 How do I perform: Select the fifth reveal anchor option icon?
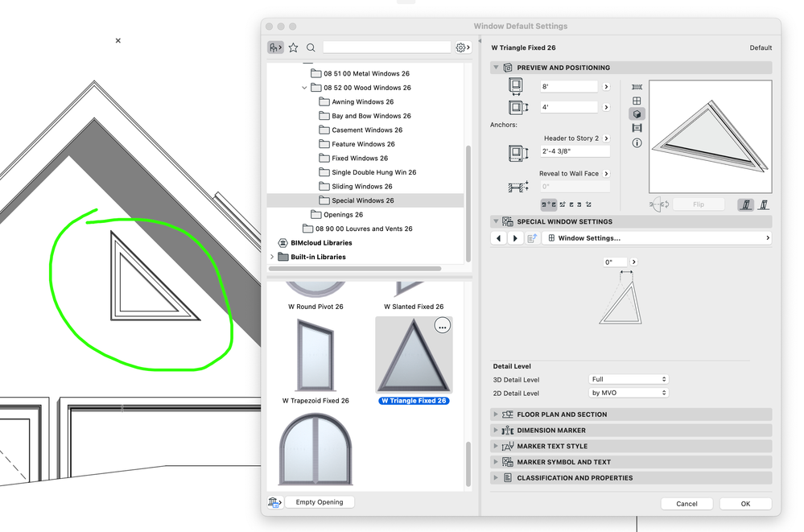[588, 204]
